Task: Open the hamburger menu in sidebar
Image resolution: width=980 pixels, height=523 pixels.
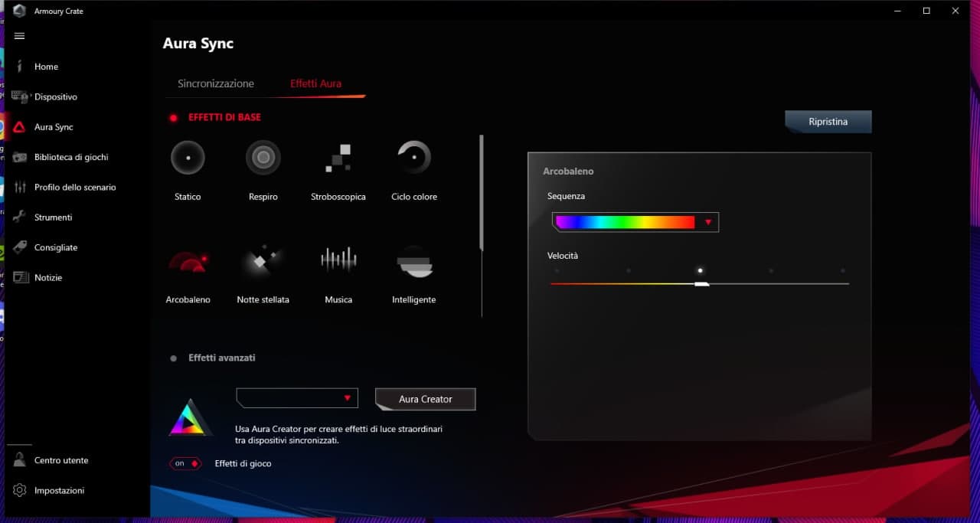Action: click(19, 36)
